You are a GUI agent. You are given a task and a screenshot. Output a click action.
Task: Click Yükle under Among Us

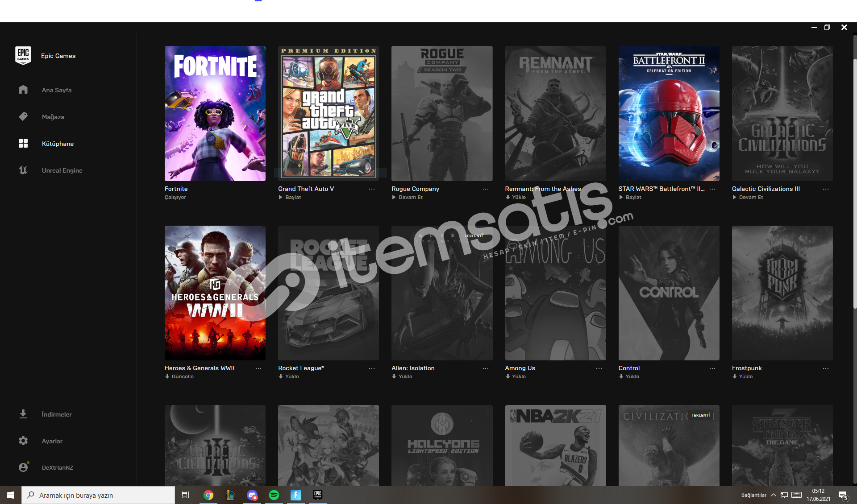pyautogui.click(x=516, y=376)
